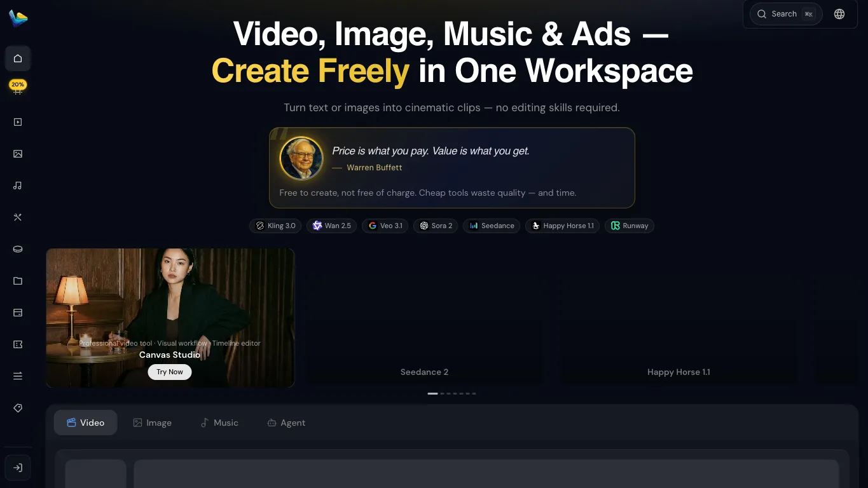
Task: Click the card icon in the sidebar
Action: coord(18,313)
